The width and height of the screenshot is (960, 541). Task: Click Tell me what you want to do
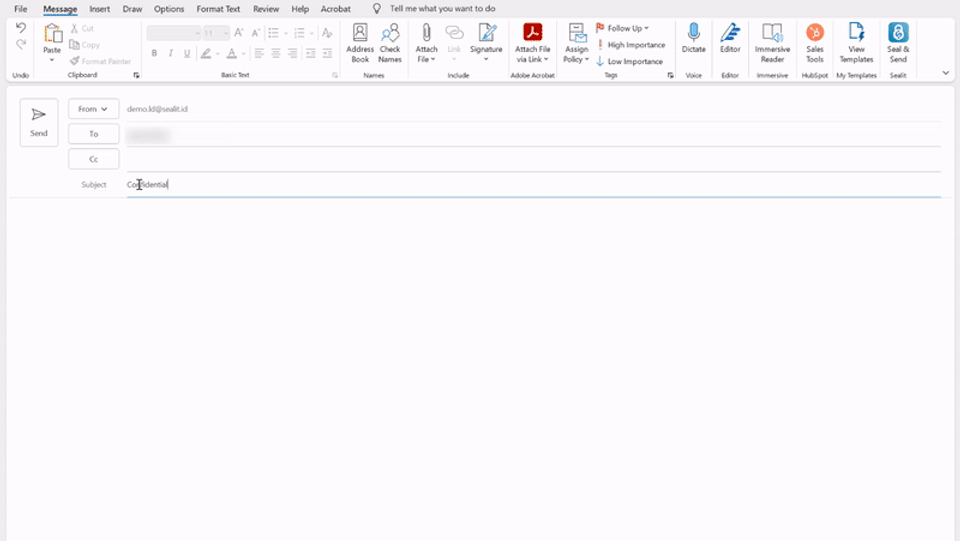[x=443, y=9]
